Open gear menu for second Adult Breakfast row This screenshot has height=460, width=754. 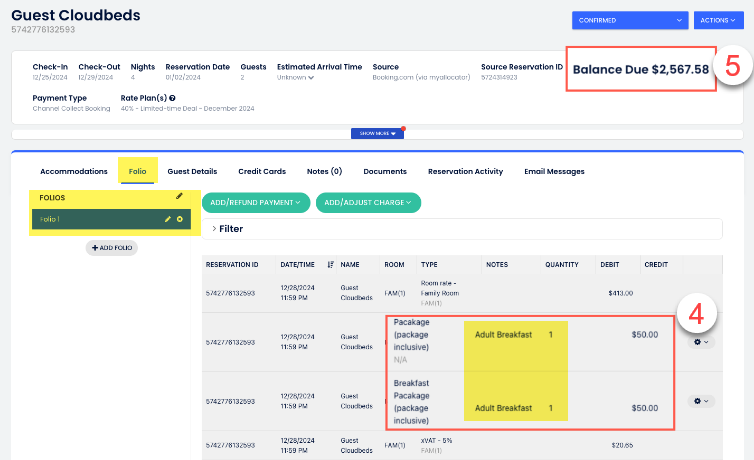pyautogui.click(x=701, y=401)
